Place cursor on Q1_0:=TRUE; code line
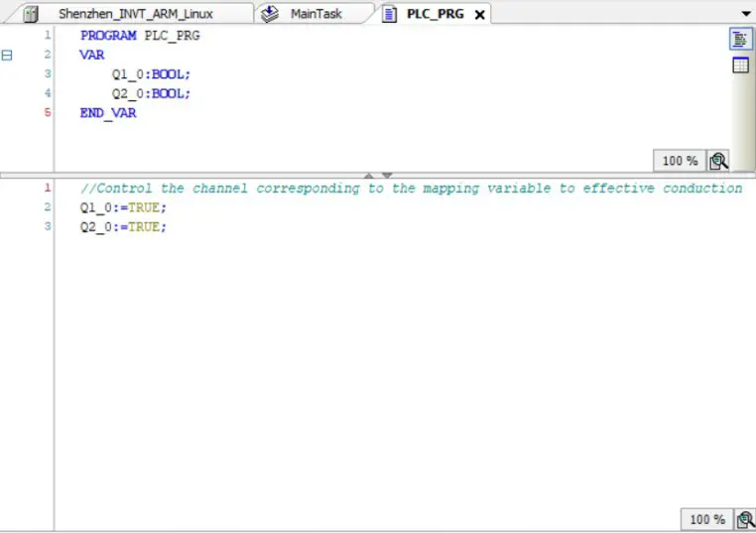The image size is (756, 533). click(124, 207)
